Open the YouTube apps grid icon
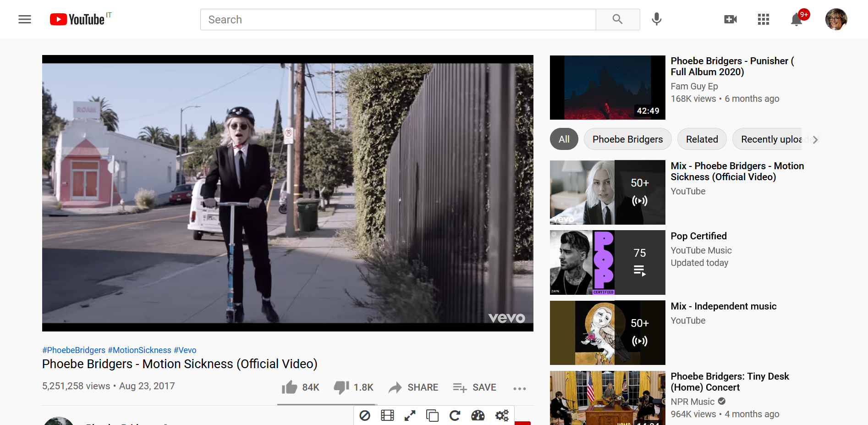The image size is (868, 425). [764, 19]
